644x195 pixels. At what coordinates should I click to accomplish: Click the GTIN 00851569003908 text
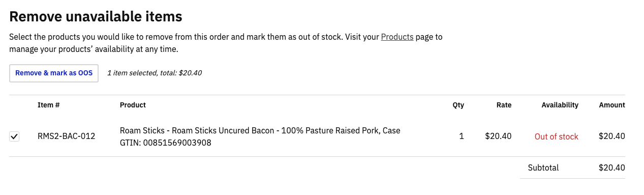166,143
